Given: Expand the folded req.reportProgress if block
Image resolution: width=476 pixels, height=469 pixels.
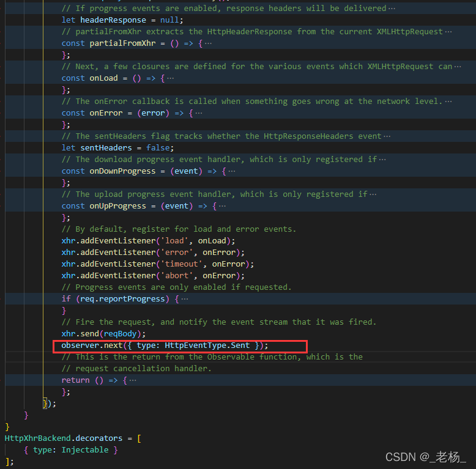Looking at the screenshot, I should [x=185, y=299].
